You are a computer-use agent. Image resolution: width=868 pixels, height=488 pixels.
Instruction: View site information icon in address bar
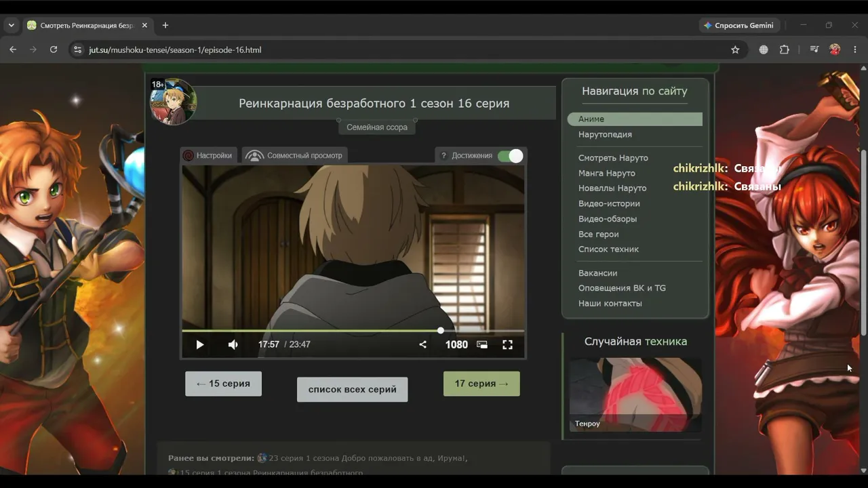[77, 49]
